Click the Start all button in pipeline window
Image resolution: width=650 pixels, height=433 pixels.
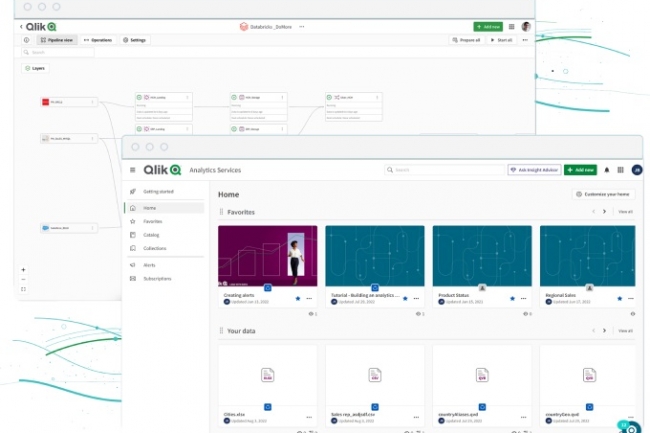[x=502, y=40]
